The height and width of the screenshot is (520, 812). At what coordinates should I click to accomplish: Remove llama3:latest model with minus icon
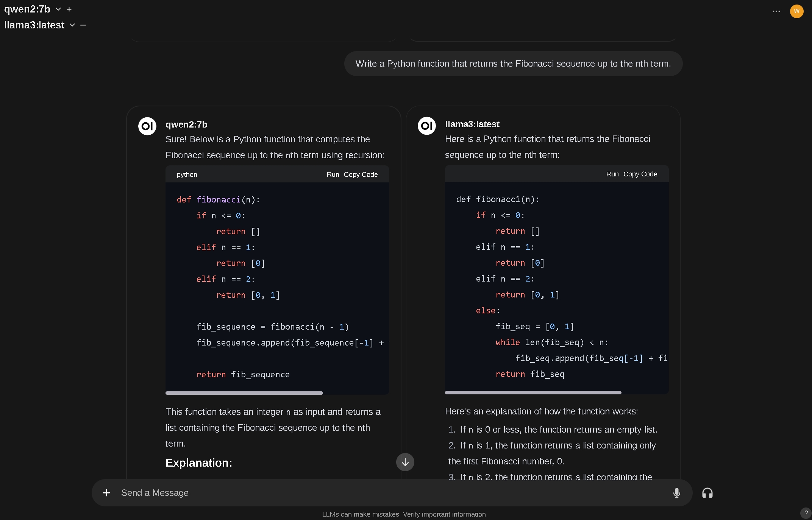83,25
